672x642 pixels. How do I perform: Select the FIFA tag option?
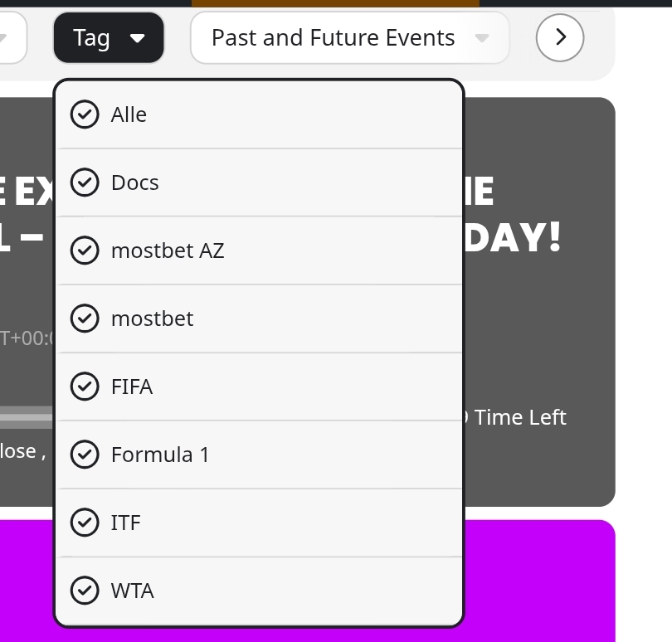click(132, 387)
